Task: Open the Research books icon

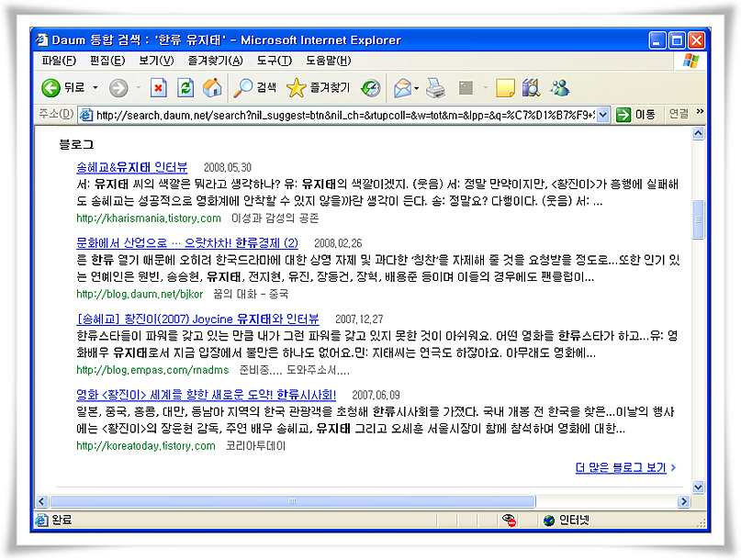Action: pyautogui.click(x=531, y=88)
